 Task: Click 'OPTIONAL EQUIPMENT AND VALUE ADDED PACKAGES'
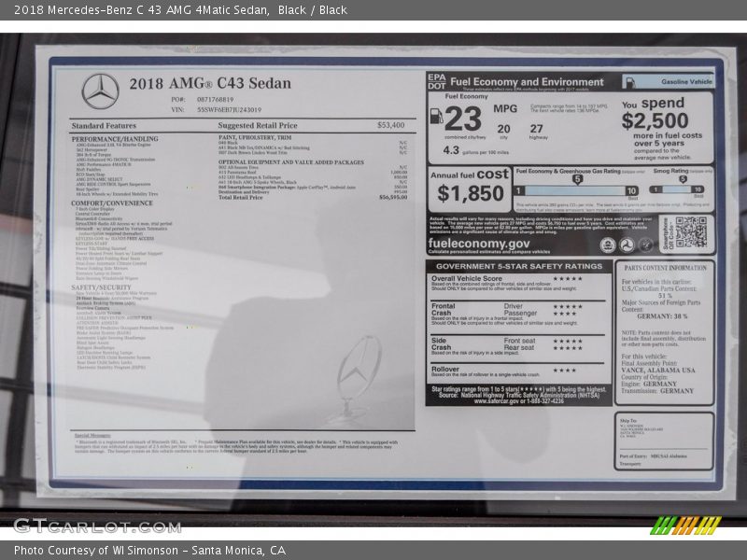[291, 162]
